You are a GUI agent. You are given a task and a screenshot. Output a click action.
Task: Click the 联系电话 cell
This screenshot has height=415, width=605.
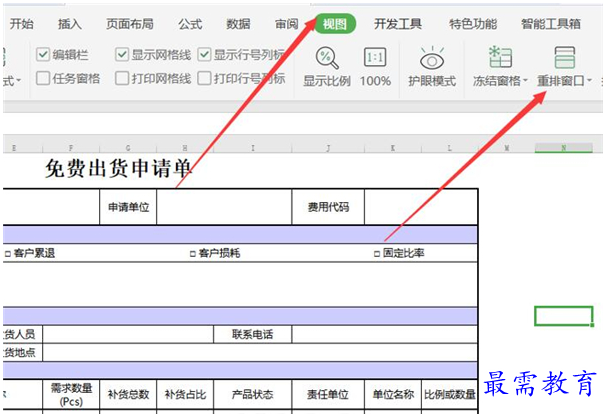253,334
